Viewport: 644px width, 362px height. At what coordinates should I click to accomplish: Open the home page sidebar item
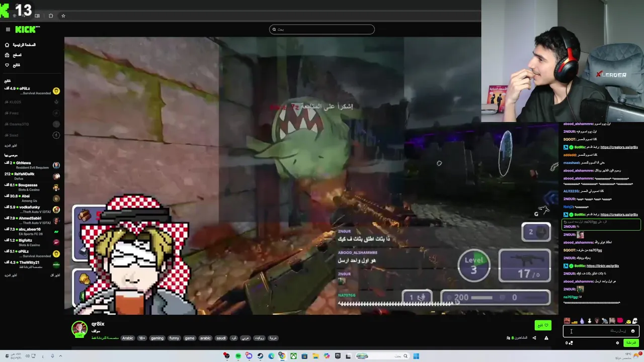coord(20,45)
